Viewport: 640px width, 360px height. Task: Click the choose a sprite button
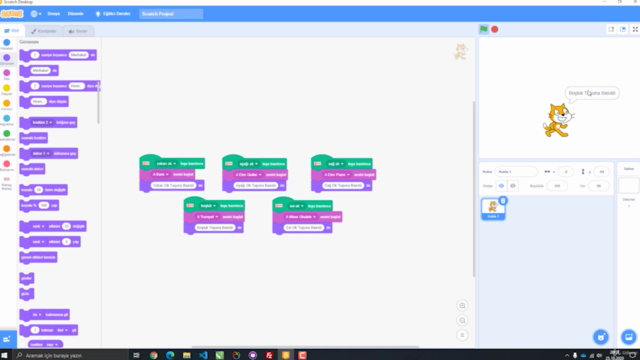click(601, 337)
